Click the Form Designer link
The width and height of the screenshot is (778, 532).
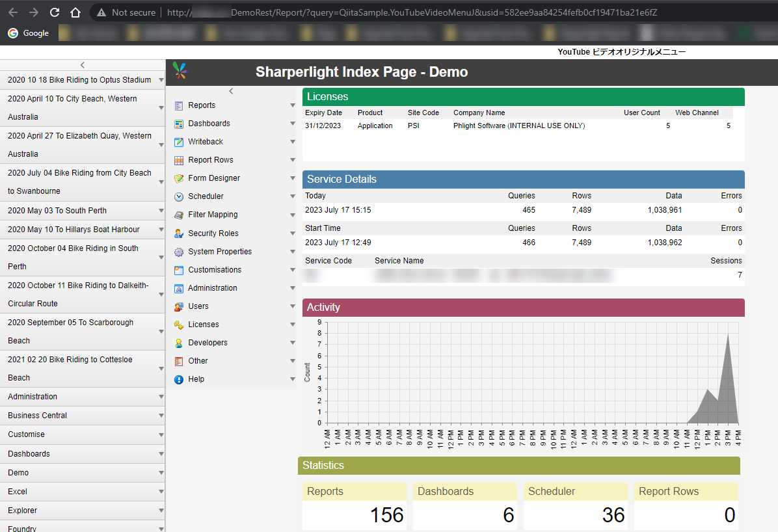(214, 178)
